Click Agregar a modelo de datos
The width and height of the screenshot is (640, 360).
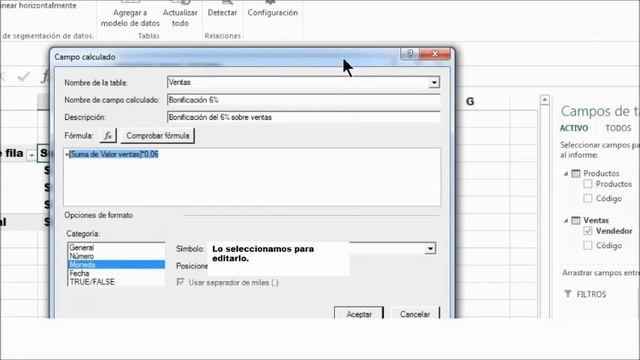point(130,18)
